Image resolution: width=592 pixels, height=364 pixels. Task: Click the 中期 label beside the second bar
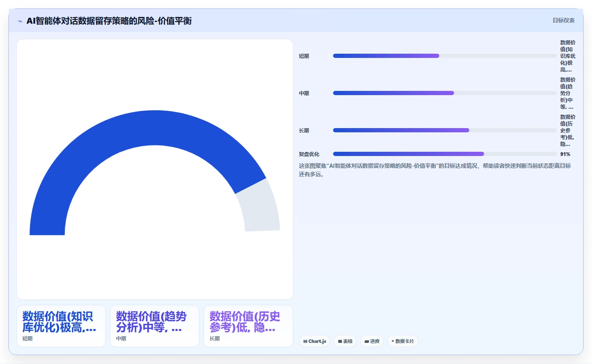tap(304, 93)
